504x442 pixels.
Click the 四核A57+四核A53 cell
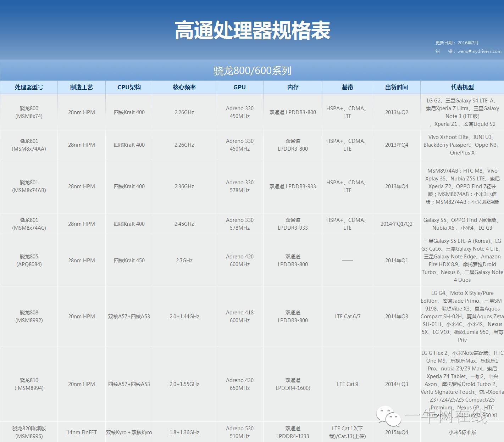tap(129, 384)
